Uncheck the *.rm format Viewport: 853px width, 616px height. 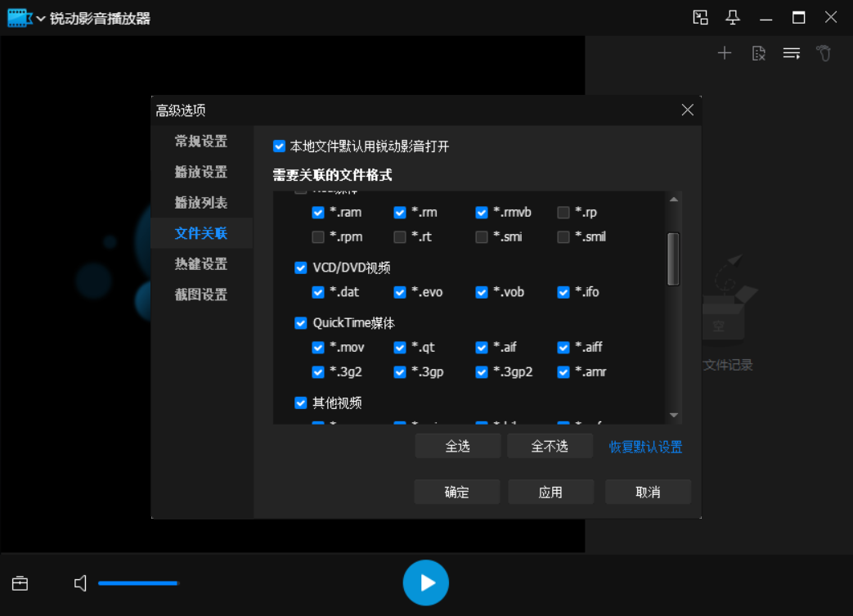400,212
